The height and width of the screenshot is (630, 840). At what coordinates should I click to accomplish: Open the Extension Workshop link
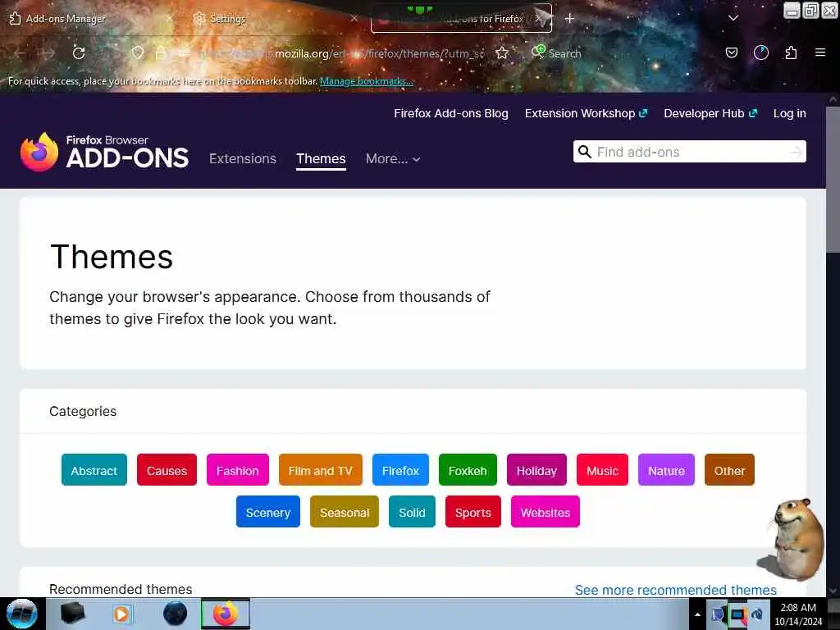pos(586,113)
